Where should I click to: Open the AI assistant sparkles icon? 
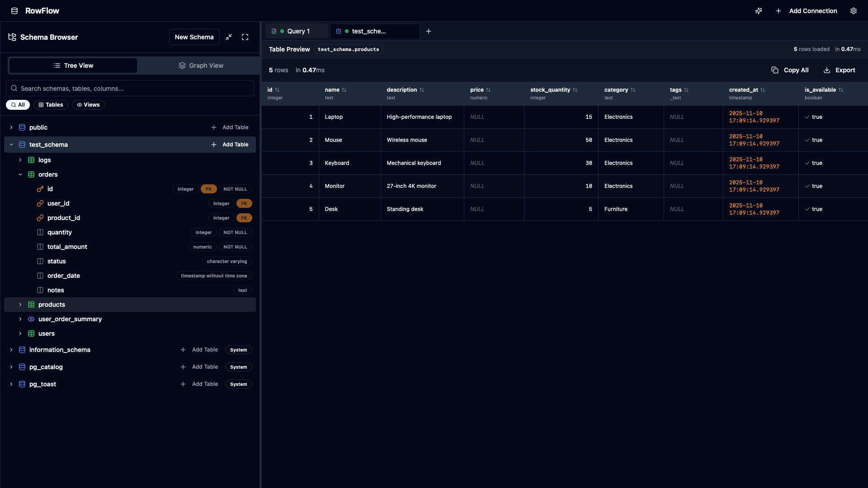(x=759, y=11)
